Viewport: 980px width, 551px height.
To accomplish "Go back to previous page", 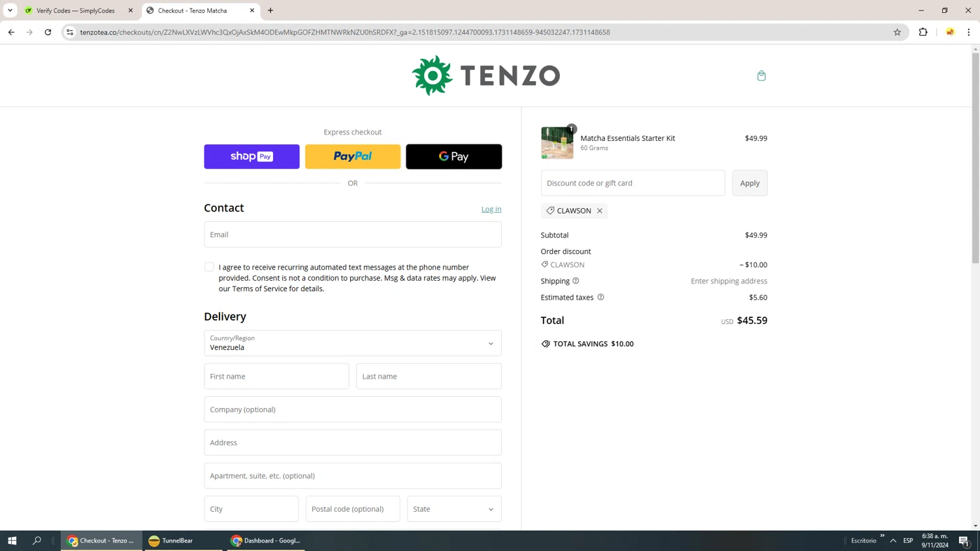I will click(x=11, y=32).
